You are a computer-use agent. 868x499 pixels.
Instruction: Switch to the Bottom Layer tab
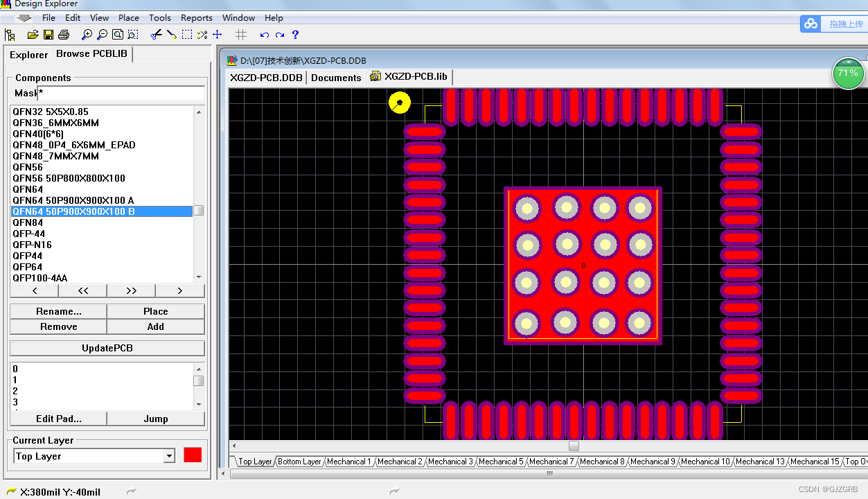pyautogui.click(x=299, y=461)
